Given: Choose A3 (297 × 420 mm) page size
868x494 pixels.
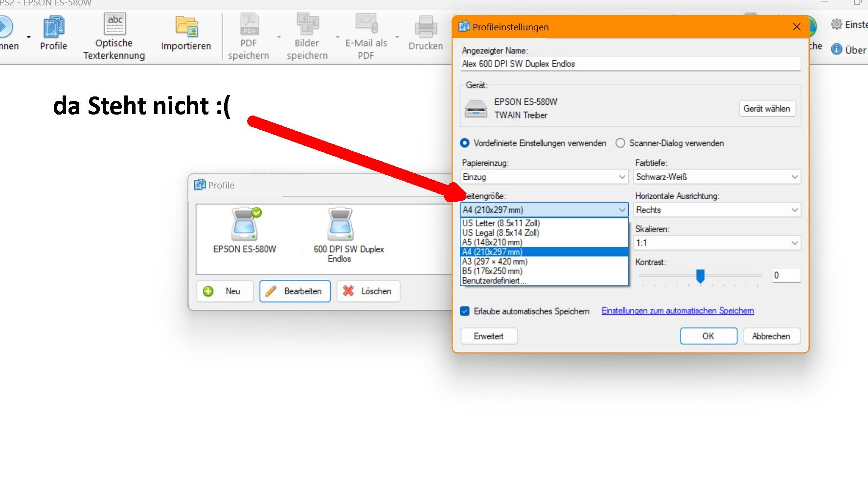Looking at the screenshot, I should pyautogui.click(x=544, y=261).
